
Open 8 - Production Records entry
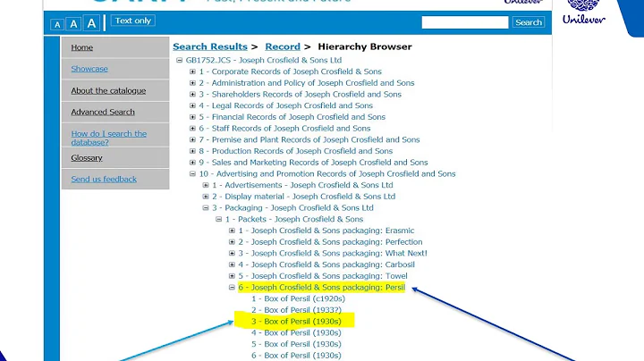[296, 151]
